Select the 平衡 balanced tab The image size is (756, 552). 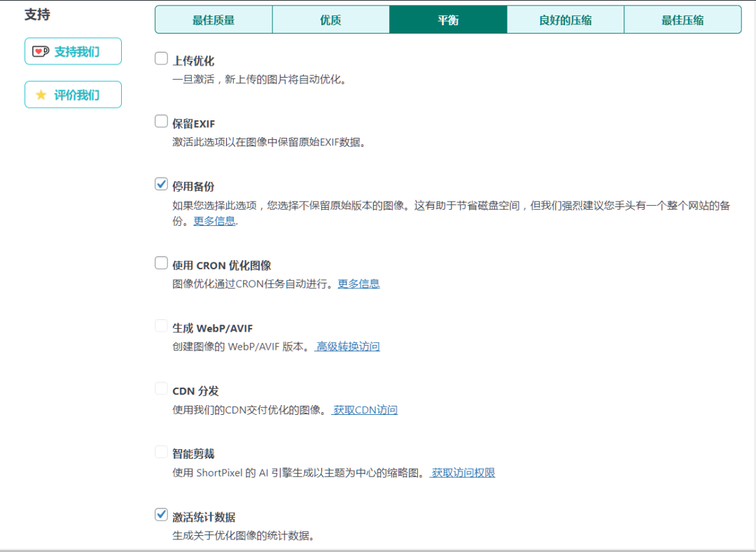coord(448,20)
